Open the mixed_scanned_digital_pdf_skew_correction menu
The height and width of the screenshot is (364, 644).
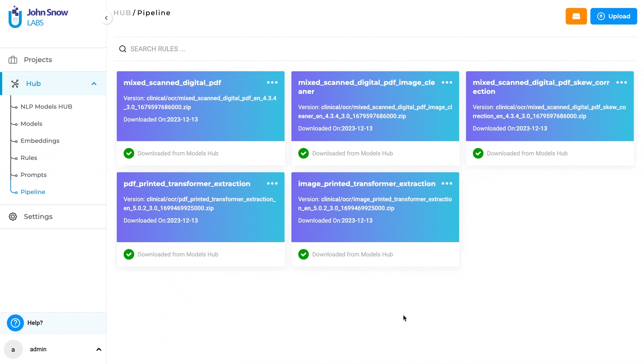622,82
